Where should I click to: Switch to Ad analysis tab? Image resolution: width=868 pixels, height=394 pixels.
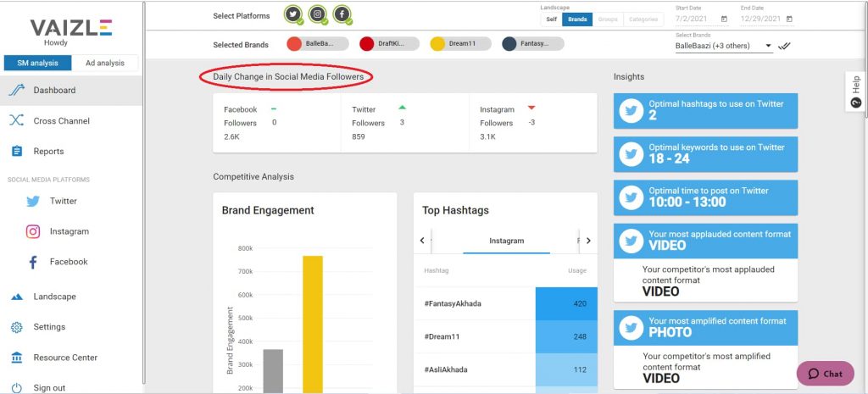pyautogui.click(x=105, y=63)
